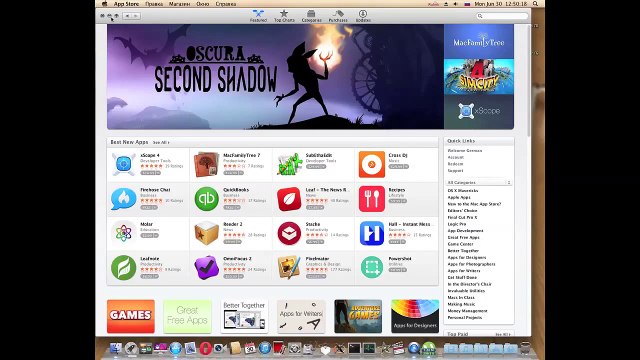Open the QuickBooks app icon
This screenshot has width=640, height=360.
coord(206,199)
